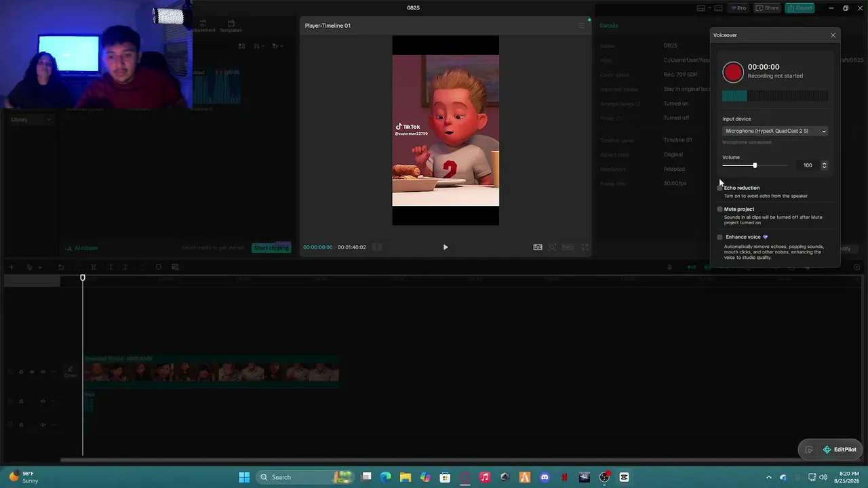Mute the middle audio track
The width and height of the screenshot is (868, 488).
[x=43, y=401]
